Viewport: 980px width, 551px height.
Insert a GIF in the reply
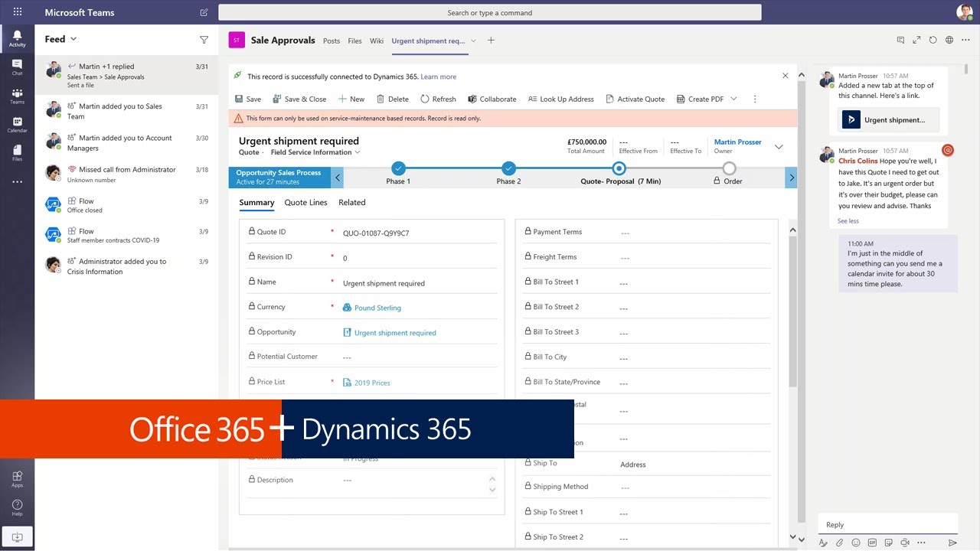tap(872, 543)
